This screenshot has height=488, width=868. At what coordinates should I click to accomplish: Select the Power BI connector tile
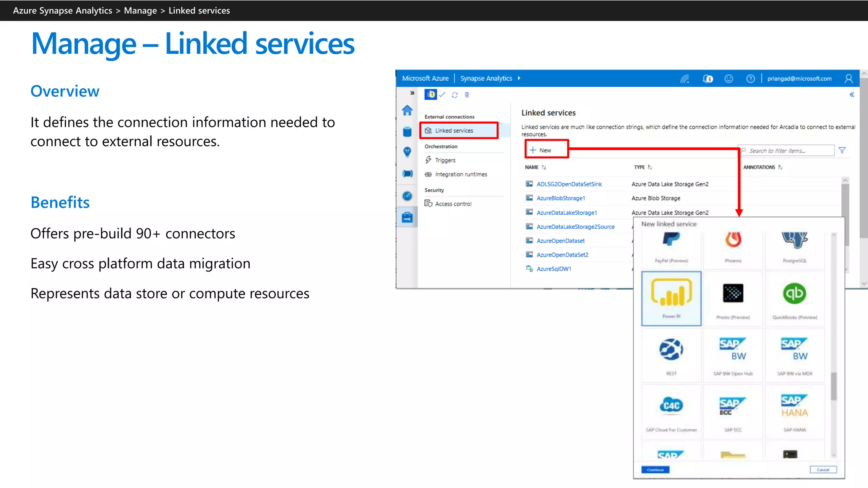click(671, 299)
